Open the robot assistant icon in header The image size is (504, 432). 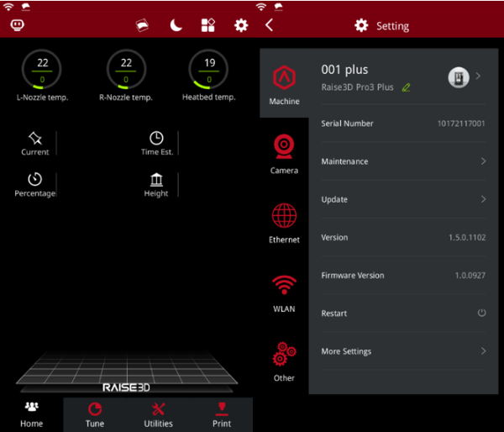(x=18, y=24)
